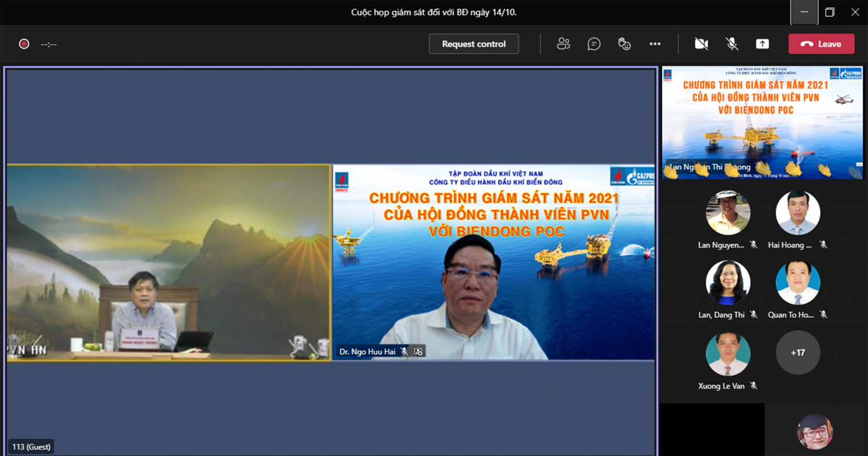Viewport: 868px width, 456px height.
Task: Select Hai Hoang's participant avatar
Action: coord(797,213)
